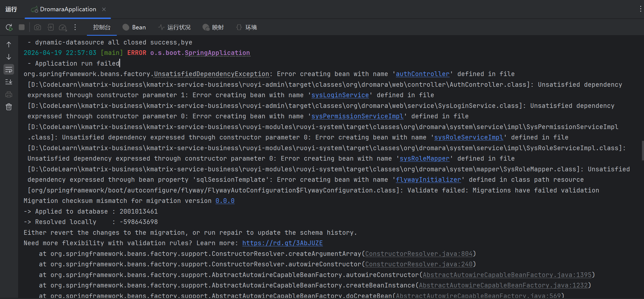Screen dimensions: 644x299
Task: Click the down stack trace arrow
Action: pyautogui.click(x=9, y=57)
